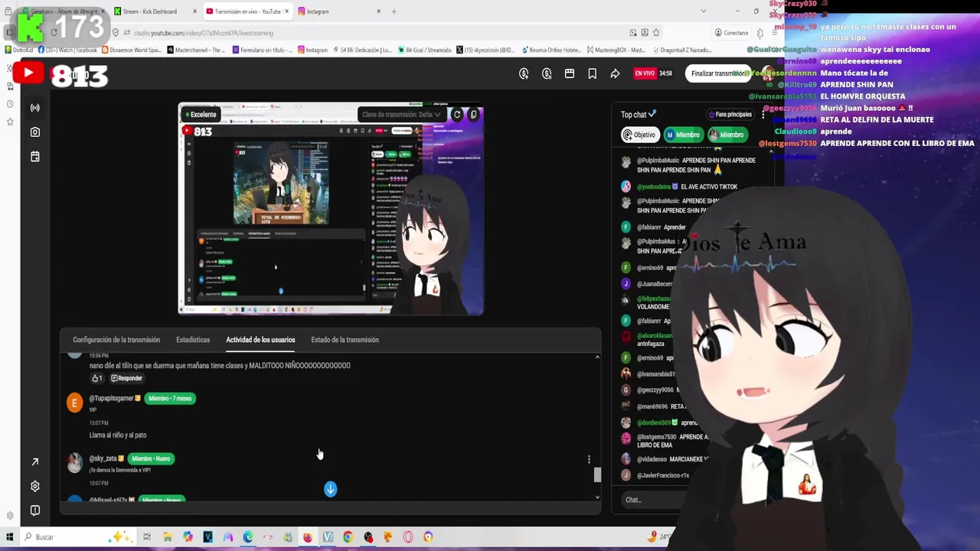The image size is (980, 551).
Task: Open the MasteringBOX bookmark
Action: [x=616, y=50]
